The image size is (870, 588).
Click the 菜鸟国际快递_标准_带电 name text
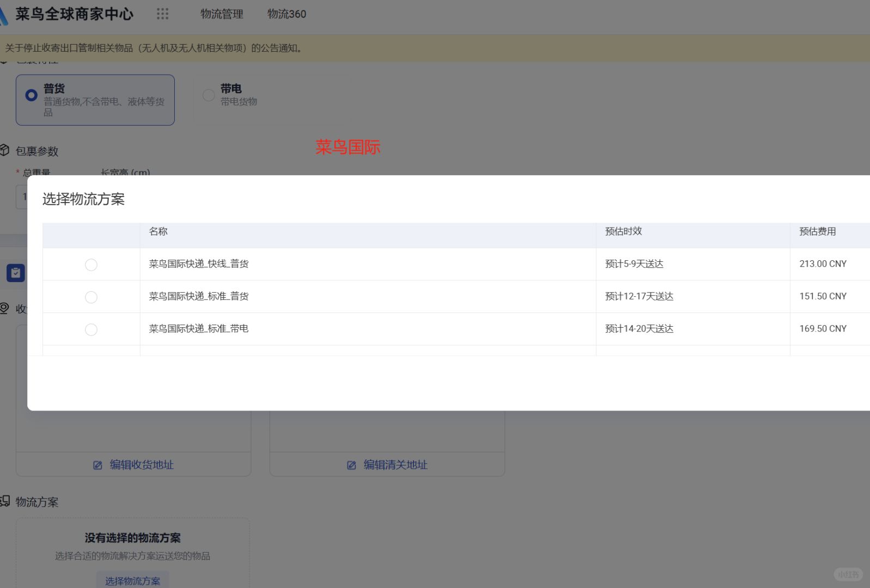199,329
